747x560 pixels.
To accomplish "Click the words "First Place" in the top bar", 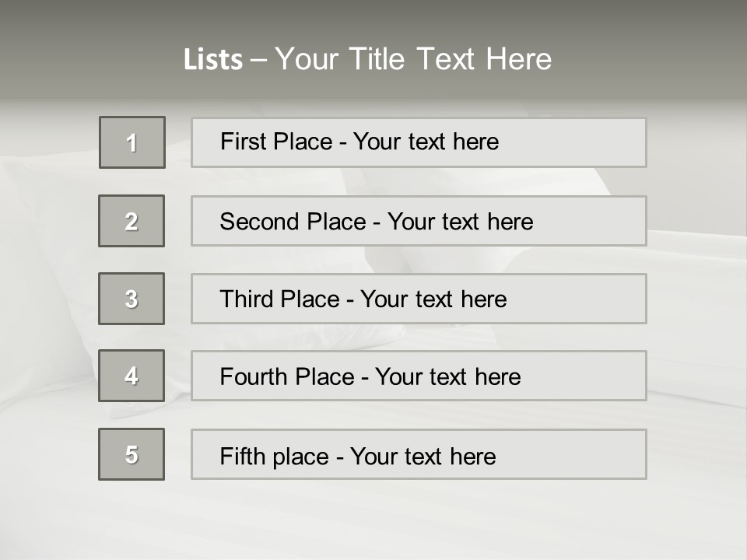I will click(278, 142).
